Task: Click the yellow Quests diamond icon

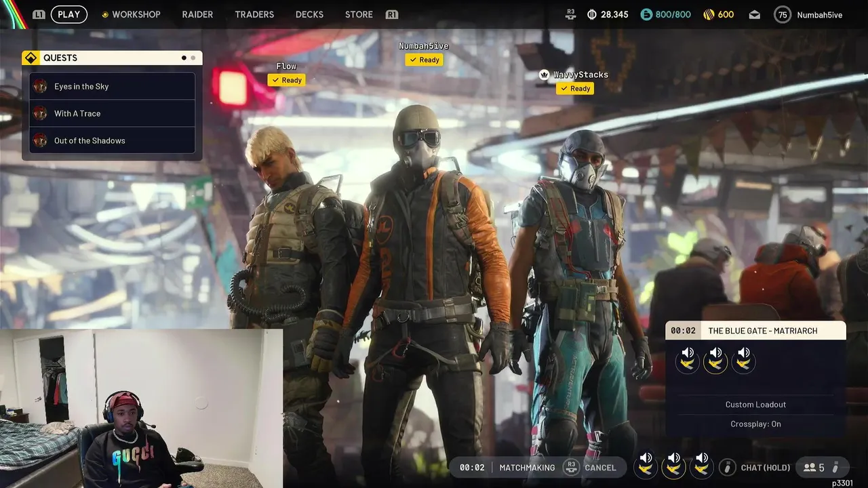Action: [x=31, y=58]
